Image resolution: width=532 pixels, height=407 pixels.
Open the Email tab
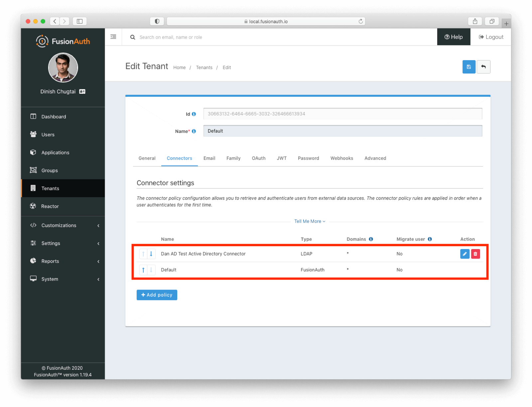tap(209, 158)
